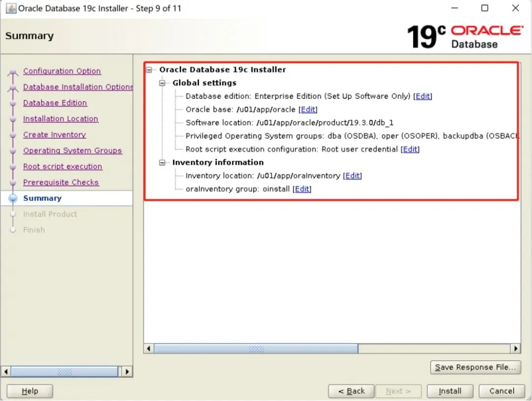Go to Operating System Groups step

[x=72, y=151]
